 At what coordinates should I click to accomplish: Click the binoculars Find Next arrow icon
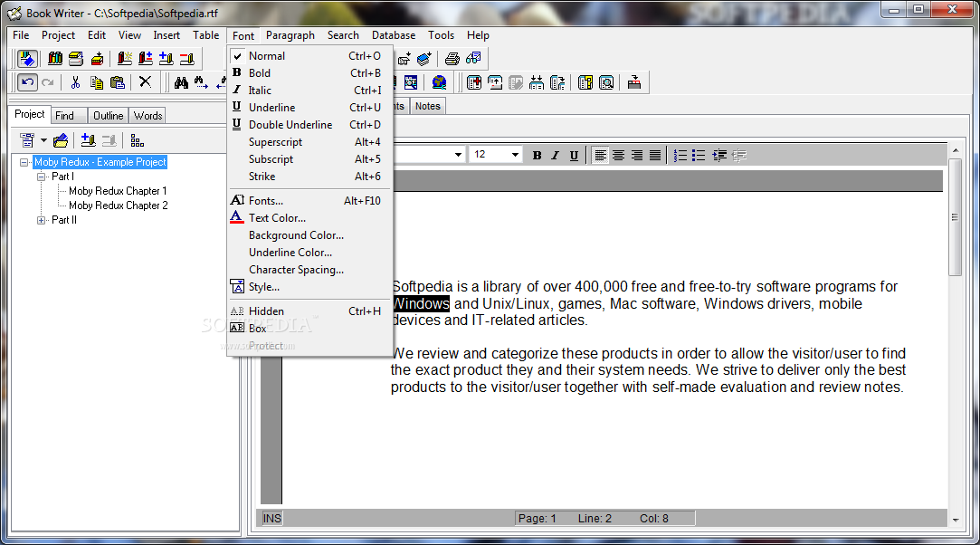click(x=201, y=82)
